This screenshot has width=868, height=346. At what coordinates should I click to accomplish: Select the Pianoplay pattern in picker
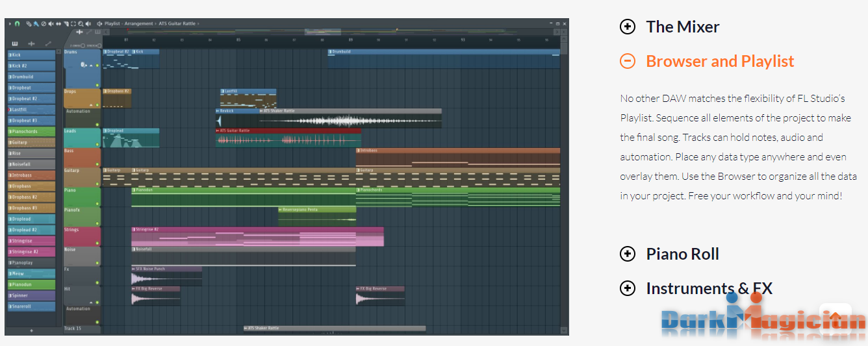coord(31,263)
